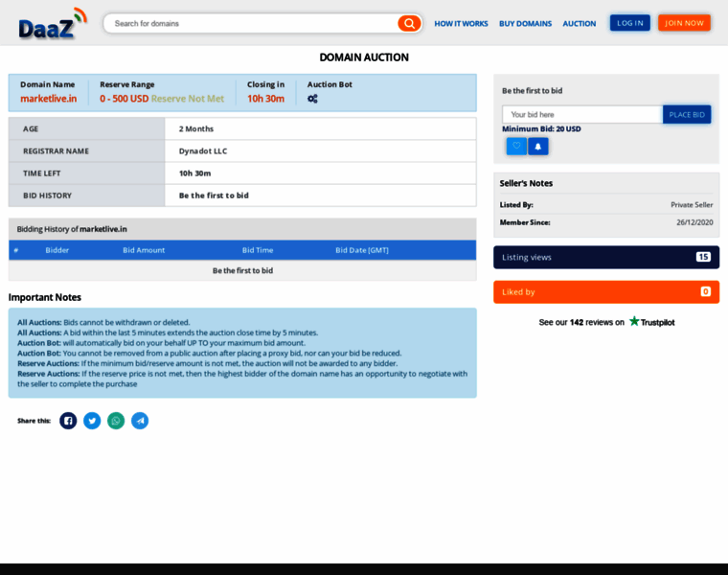The width and height of the screenshot is (728, 575).
Task: Click the Your bid here input
Action: point(582,114)
